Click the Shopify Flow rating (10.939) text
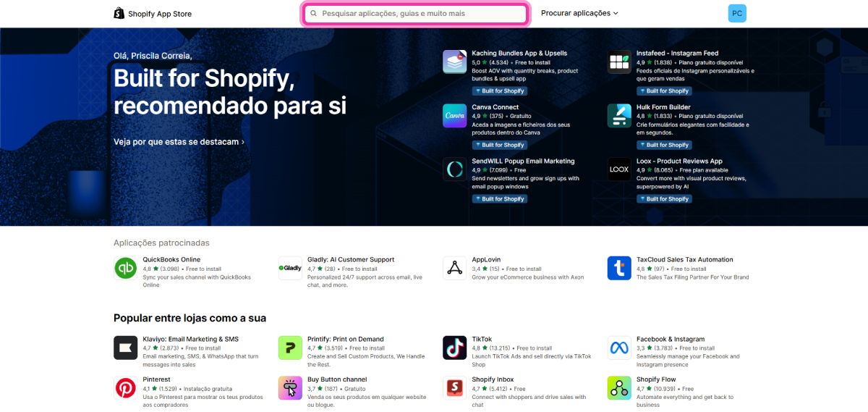 point(656,389)
